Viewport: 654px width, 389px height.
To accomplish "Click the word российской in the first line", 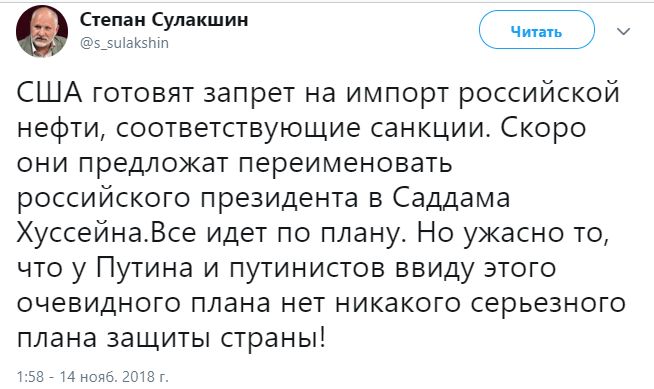I will tap(539, 93).
